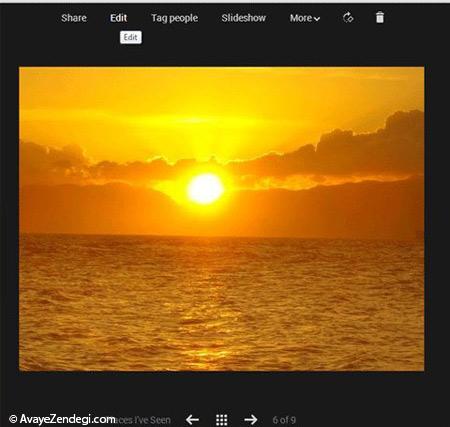Screen dimensions: 450x427
Task: Start the Slideshow
Action: (244, 18)
